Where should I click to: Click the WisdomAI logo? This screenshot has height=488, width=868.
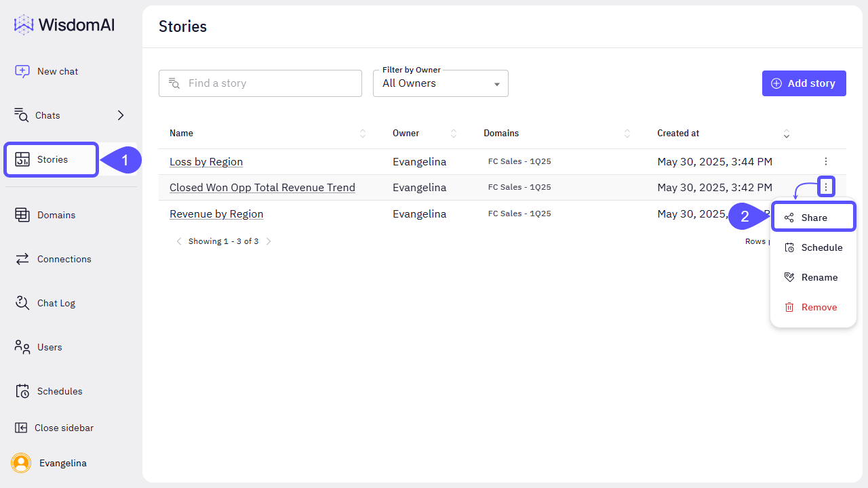64,25
